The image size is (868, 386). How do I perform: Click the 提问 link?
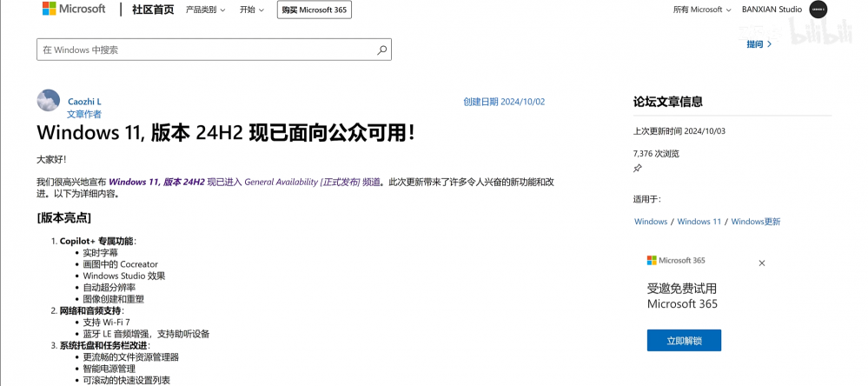(759, 44)
